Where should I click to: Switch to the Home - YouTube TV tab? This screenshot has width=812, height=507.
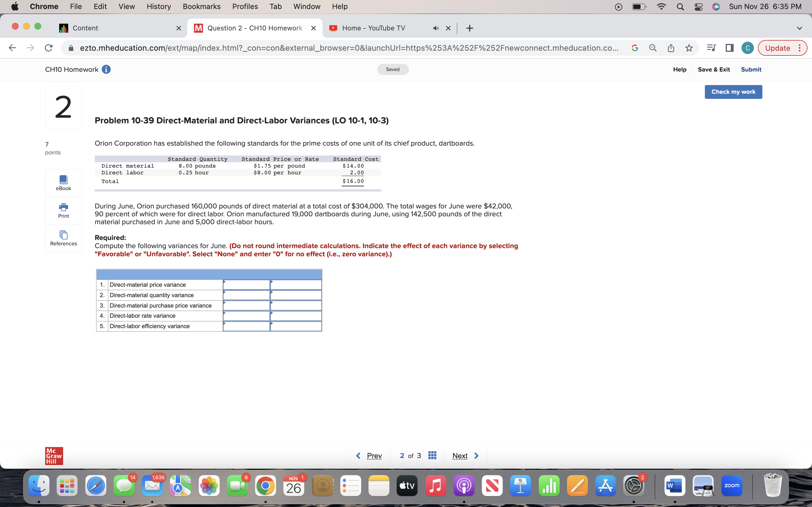pos(374,28)
